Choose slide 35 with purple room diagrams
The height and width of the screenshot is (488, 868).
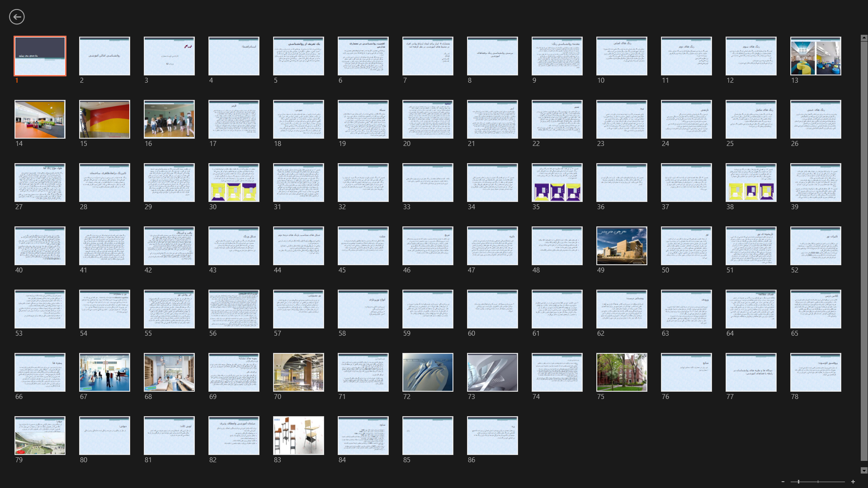[557, 183]
